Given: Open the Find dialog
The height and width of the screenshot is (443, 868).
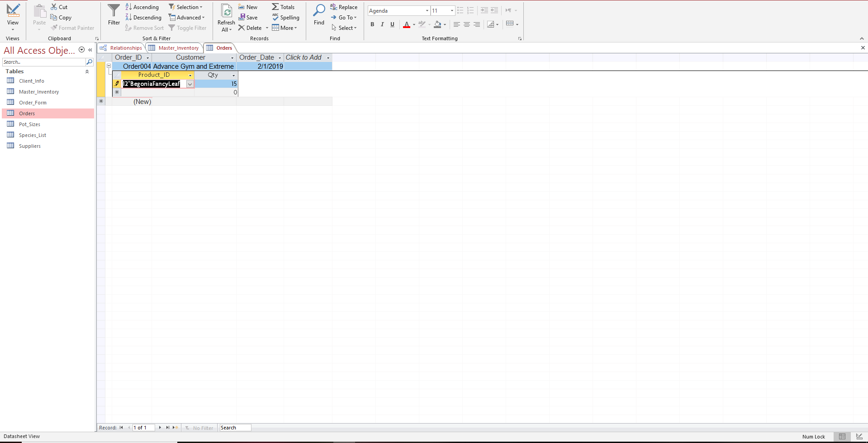Looking at the screenshot, I should click(319, 14).
